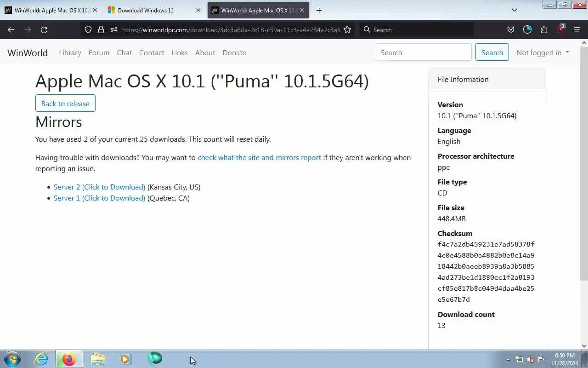Close the first WinWorld tab
Image resolution: width=588 pixels, height=368 pixels.
[95, 10]
